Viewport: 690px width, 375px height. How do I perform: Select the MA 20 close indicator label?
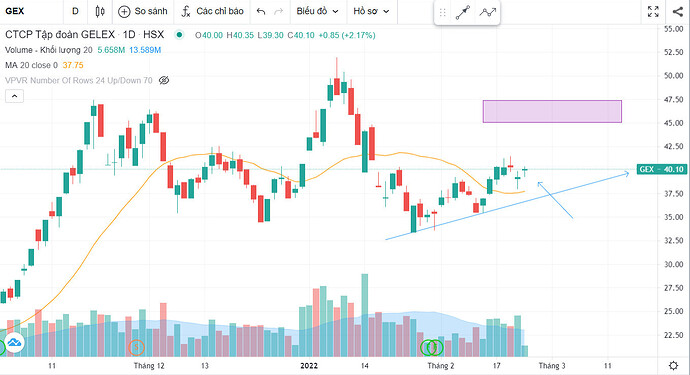coord(31,65)
